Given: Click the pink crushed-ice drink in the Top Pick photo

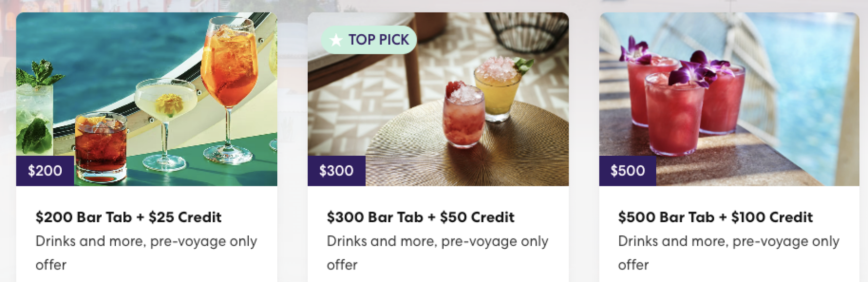Looking at the screenshot, I should [463, 115].
